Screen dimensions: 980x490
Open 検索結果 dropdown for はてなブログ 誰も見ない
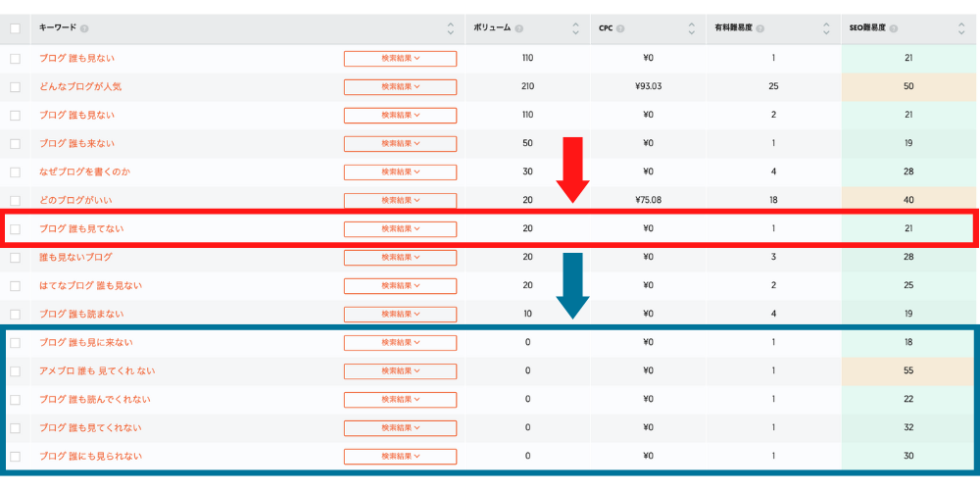pyautogui.click(x=400, y=286)
